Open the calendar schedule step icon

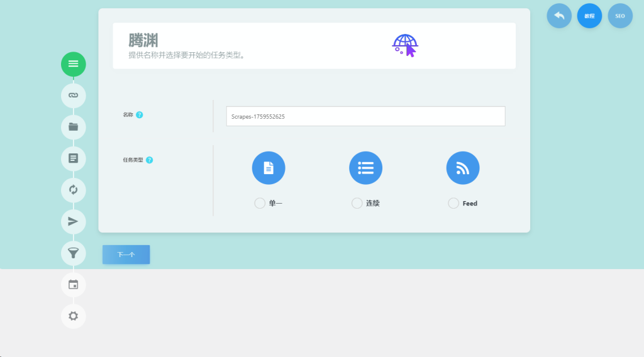73,285
